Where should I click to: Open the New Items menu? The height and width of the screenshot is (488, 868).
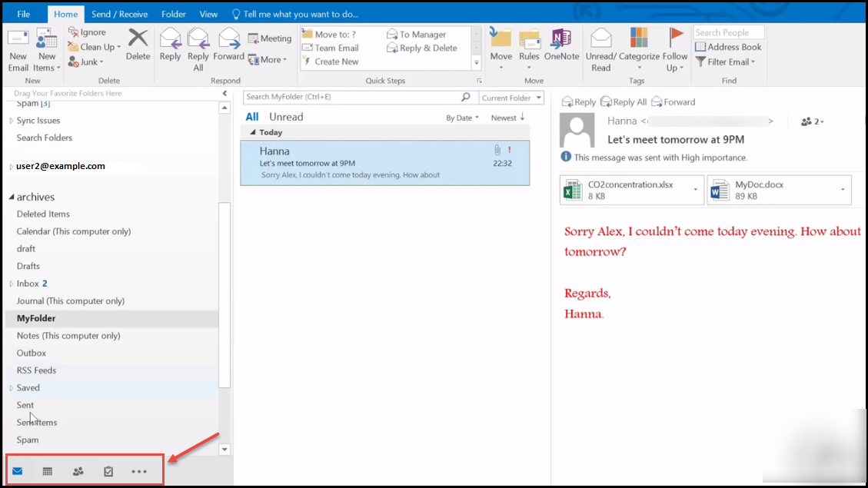[x=46, y=51]
